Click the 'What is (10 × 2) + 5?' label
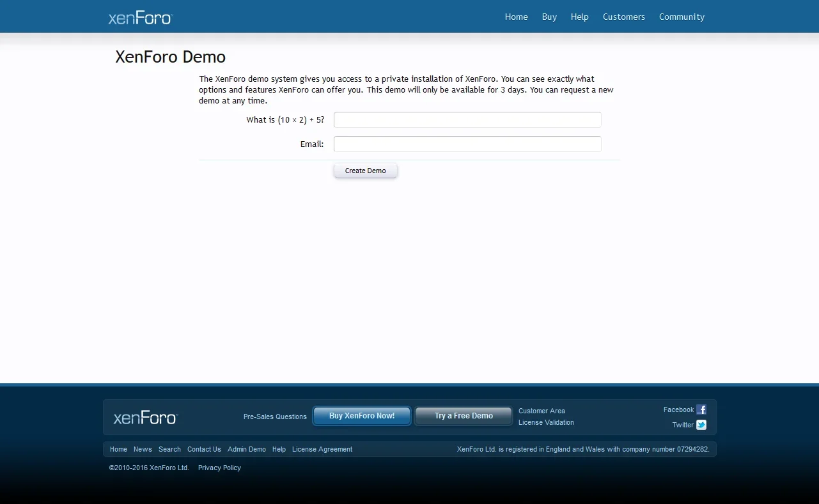Screen dimensions: 819x504 pyautogui.click(x=285, y=119)
